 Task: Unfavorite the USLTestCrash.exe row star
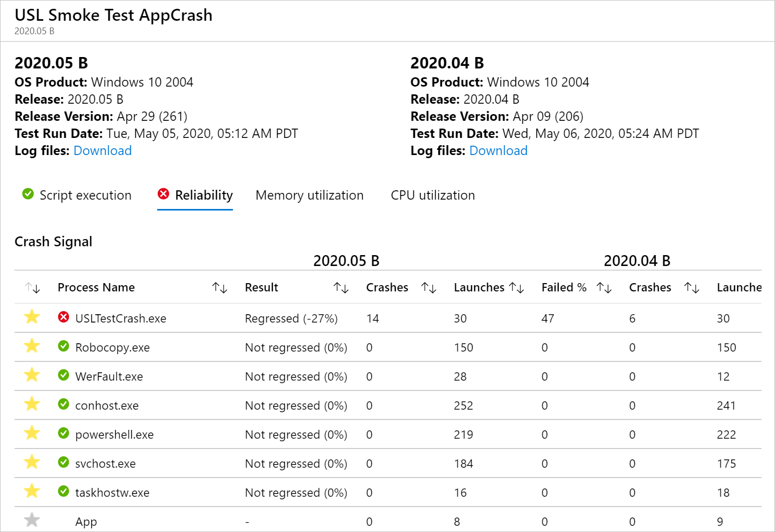click(32, 318)
